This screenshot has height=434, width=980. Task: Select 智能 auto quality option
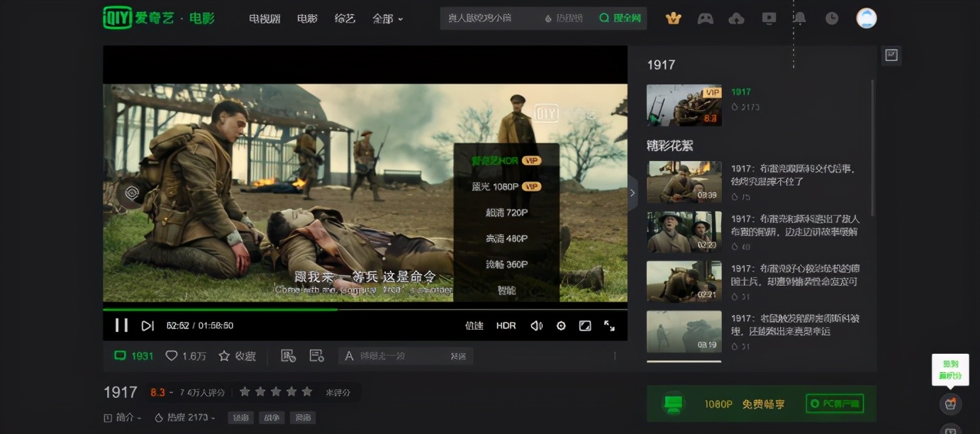pyautogui.click(x=506, y=290)
